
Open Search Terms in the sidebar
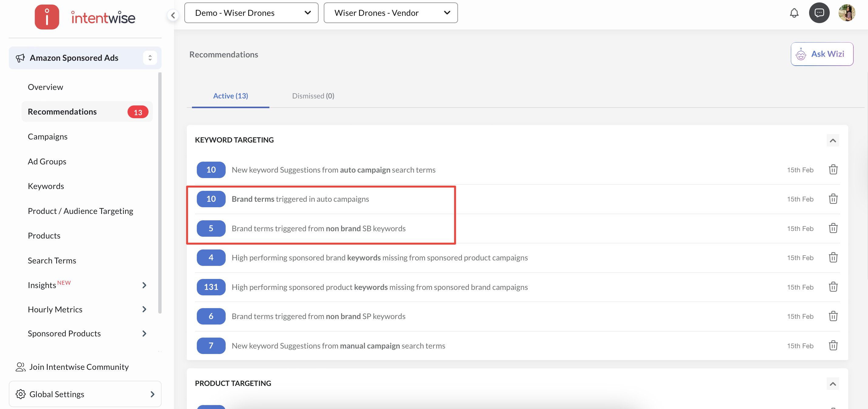coord(52,261)
